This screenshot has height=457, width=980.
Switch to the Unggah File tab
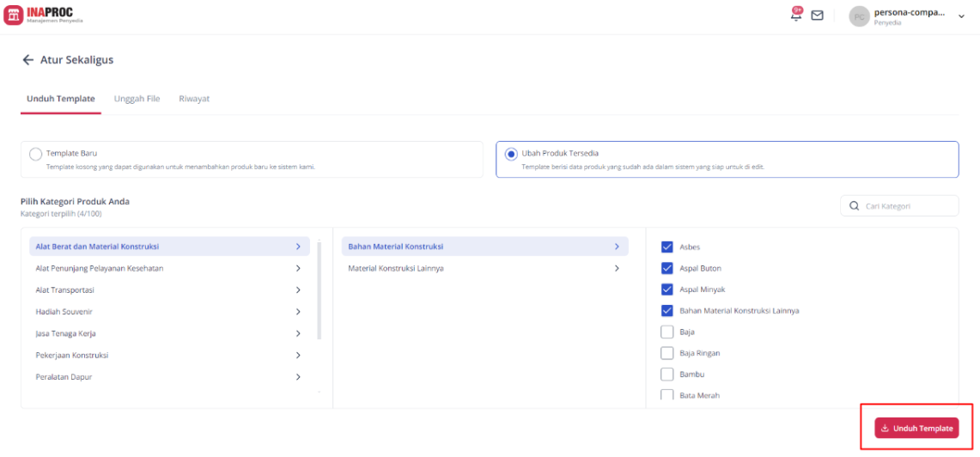(x=137, y=99)
